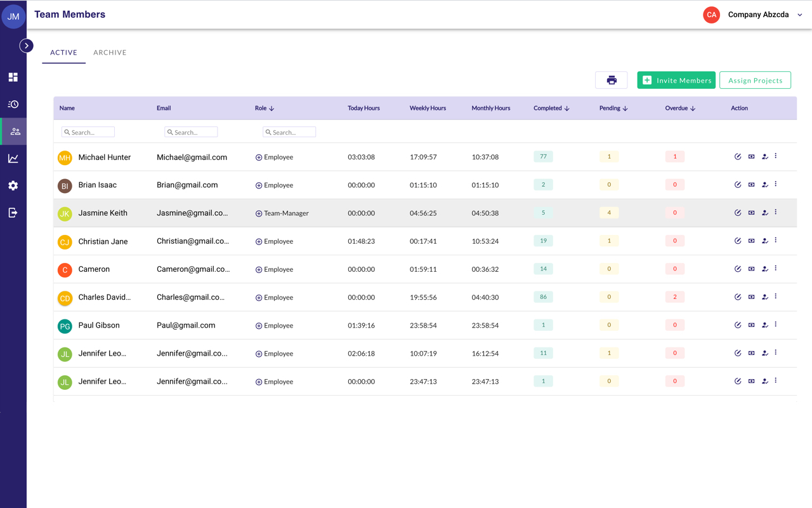
Task: Sort the table by Completed column
Action: click(x=566, y=109)
